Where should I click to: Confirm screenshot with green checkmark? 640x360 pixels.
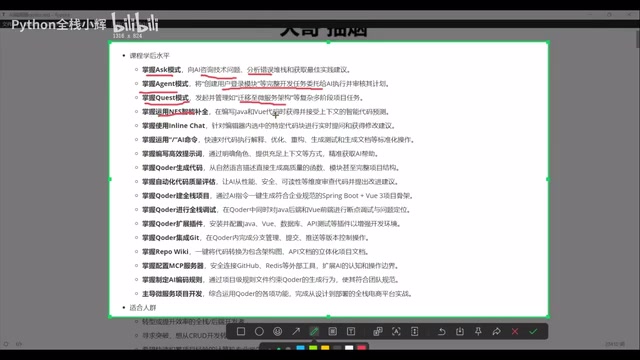click(x=533, y=331)
